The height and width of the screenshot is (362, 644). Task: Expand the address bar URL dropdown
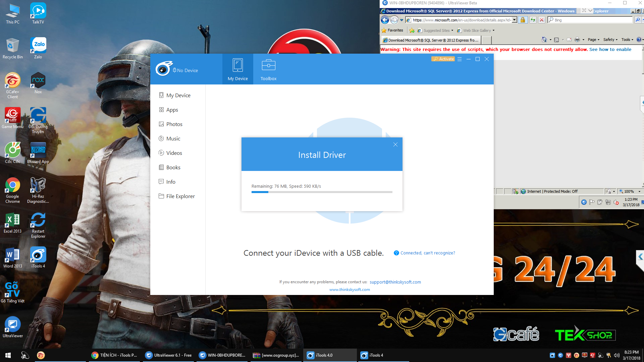click(x=515, y=20)
